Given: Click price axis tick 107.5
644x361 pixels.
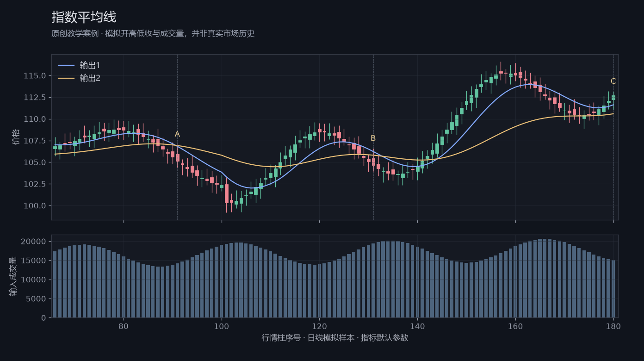Looking at the screenshot, I should coord(35,141).
